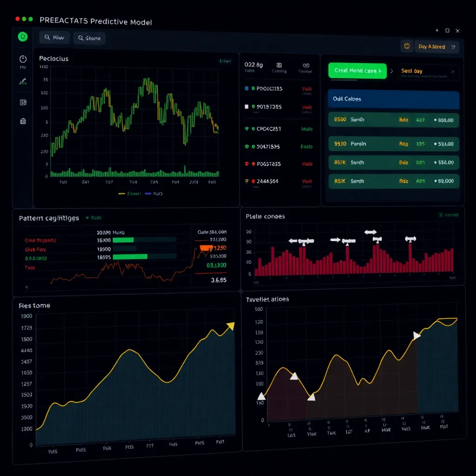Screen dimensions: 476x476
Task: Expand the Seel day selector
Action: pyautogui.click(x=428, y=72)
